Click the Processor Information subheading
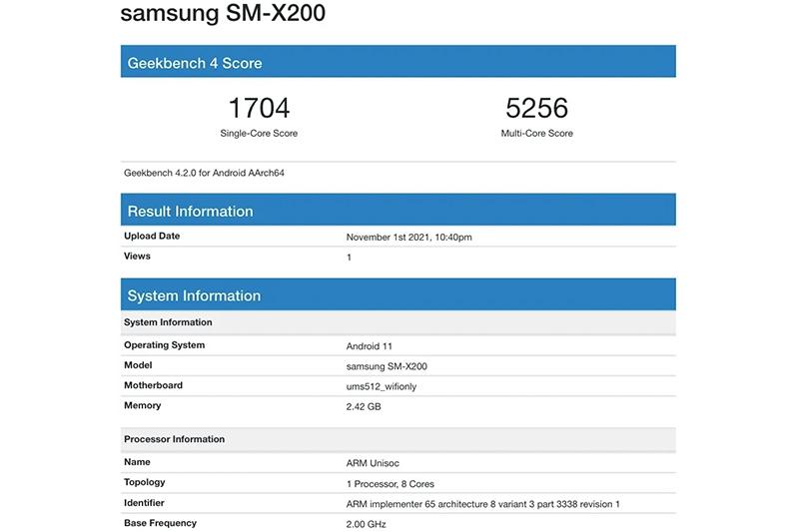This screenshot has height=532, width=799. pyautogui.click(x=174, y=439)
